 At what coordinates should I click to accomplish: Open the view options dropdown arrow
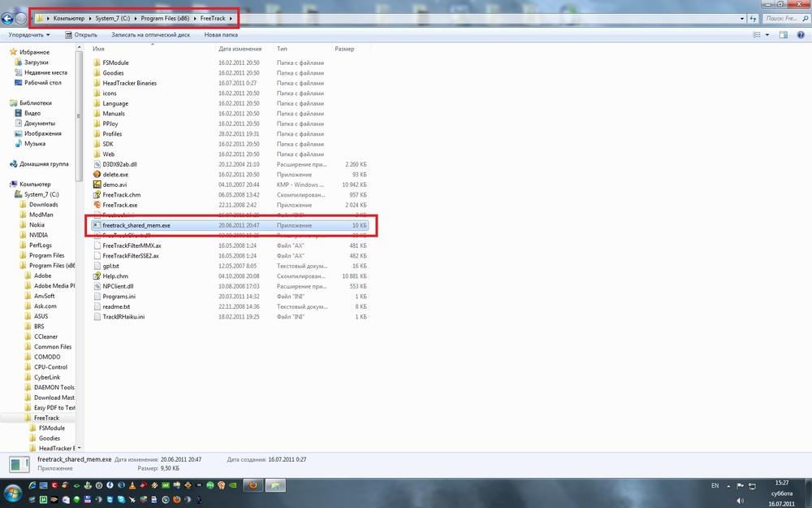[767, 35]
